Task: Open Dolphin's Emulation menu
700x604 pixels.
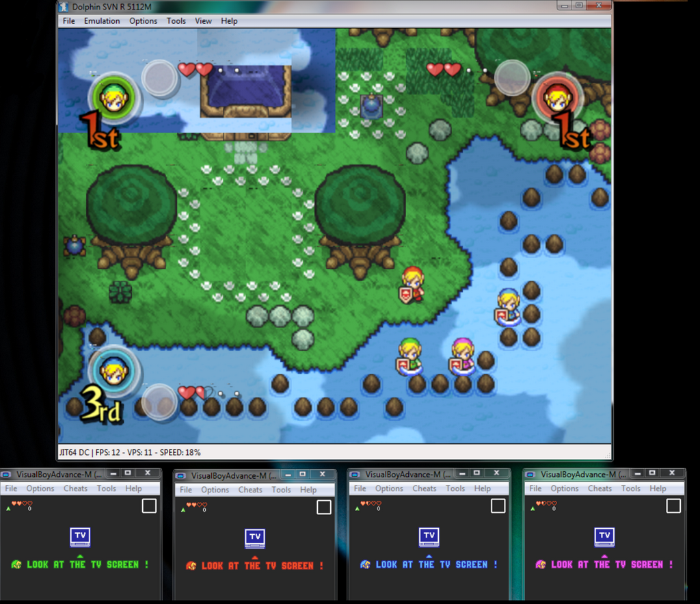Action: 101,21
